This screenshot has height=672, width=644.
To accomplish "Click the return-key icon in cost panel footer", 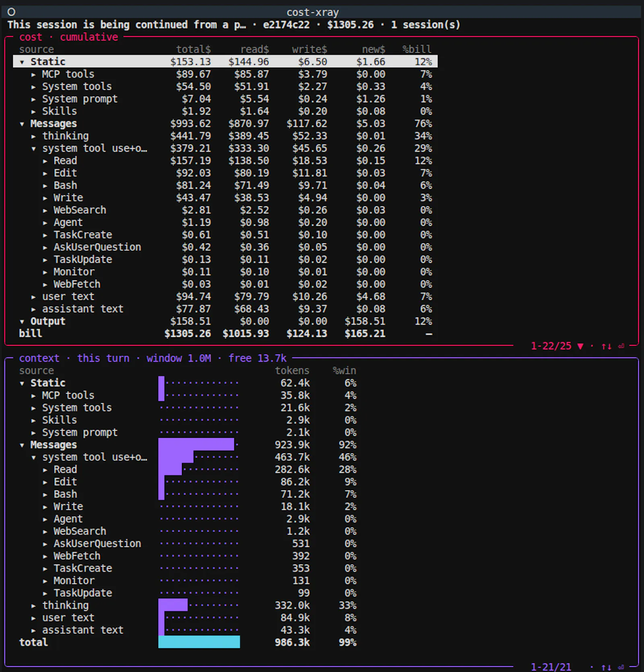I will tap(621, 346).
